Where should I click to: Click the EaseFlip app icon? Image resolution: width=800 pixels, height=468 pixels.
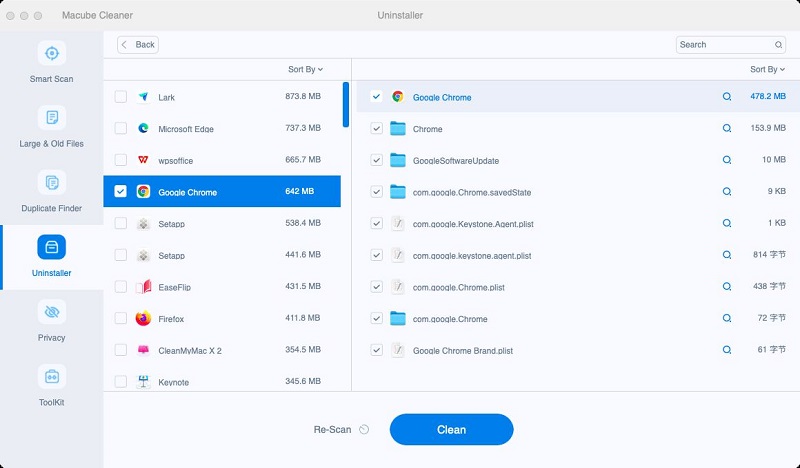tap(143, 287)
